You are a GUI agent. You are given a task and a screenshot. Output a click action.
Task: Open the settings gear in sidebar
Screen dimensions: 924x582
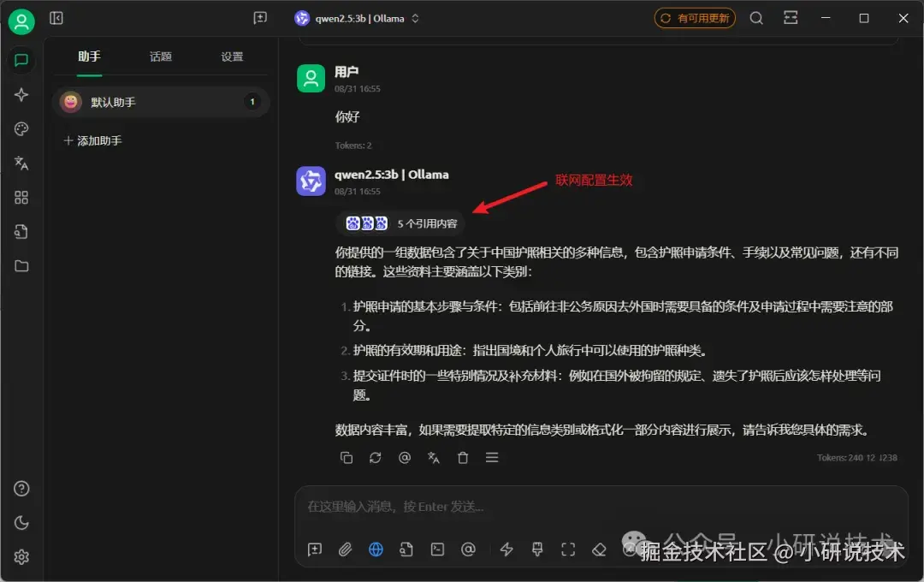(x=21, y=557)
